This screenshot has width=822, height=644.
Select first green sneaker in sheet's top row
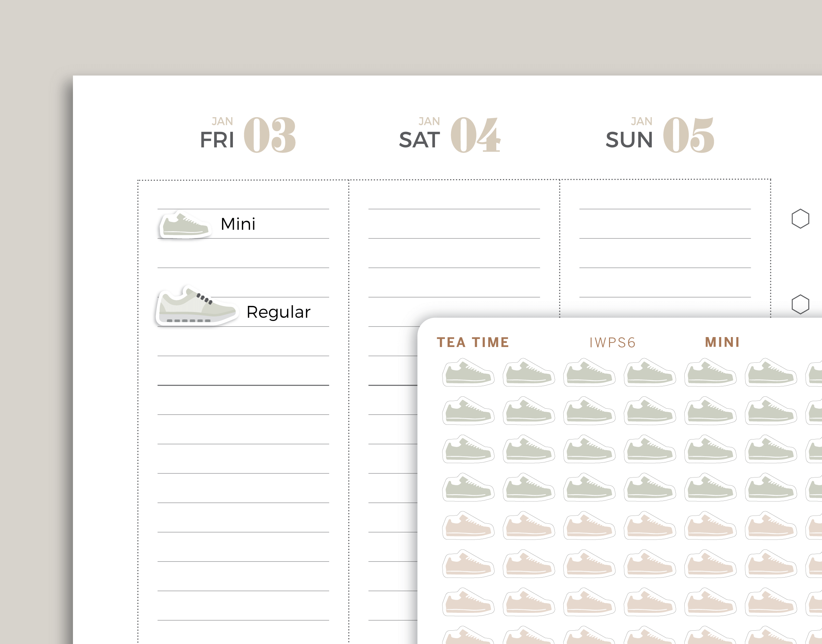468,373
